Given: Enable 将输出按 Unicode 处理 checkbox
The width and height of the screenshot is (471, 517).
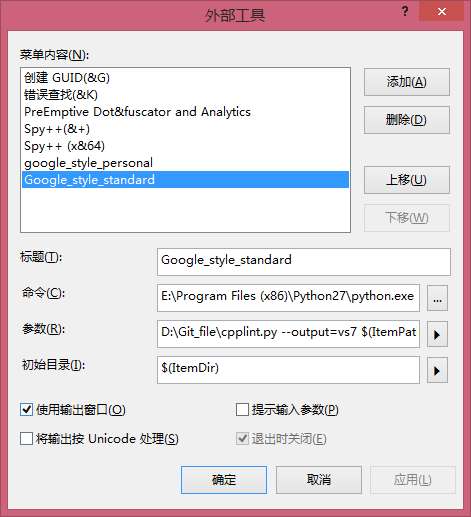Looking at the screenshot, I should click(26, 439).
